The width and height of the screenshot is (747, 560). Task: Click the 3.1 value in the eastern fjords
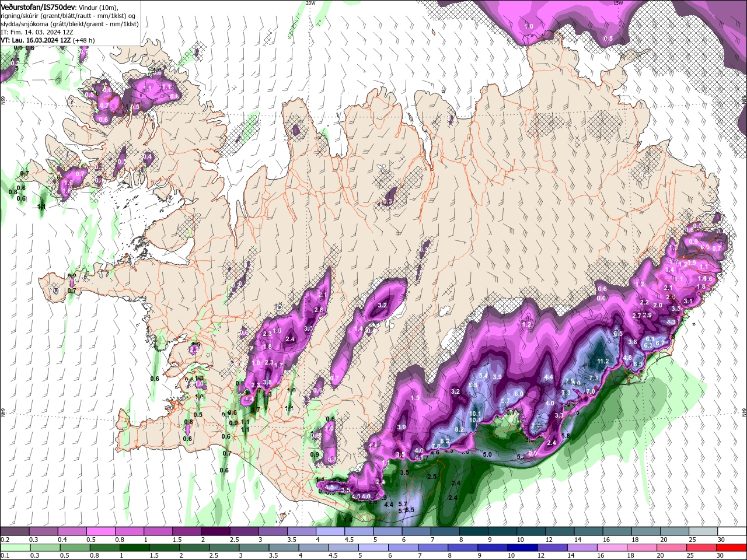click(688, 302)
